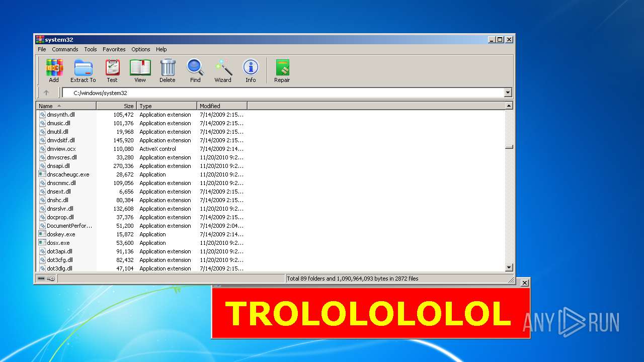The width and height of the screenshot is (644, 362).
Task: Select the dmusic.dll row
Action: tap(141, 123)
